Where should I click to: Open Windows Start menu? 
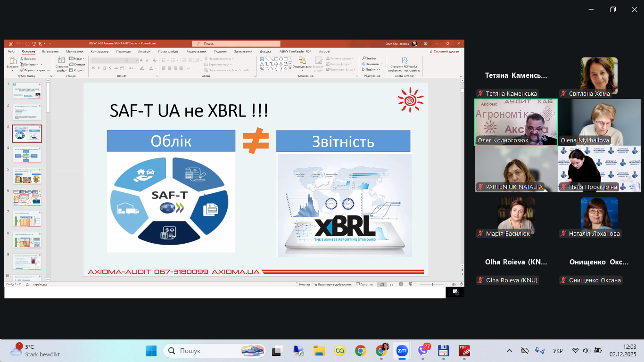tap(151, 351)
